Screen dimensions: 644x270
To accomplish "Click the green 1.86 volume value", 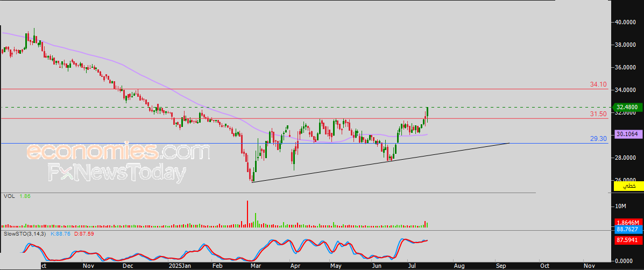I will 25,196.
